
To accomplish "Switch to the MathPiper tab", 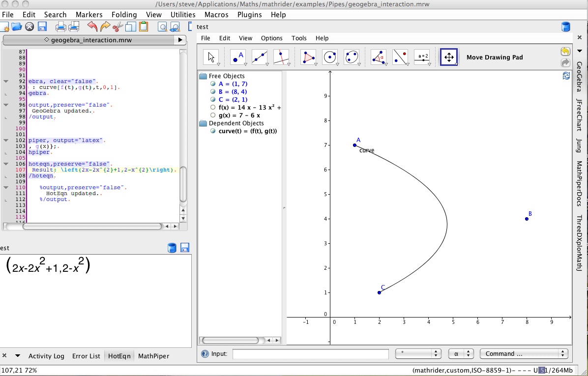I will 153,356.
